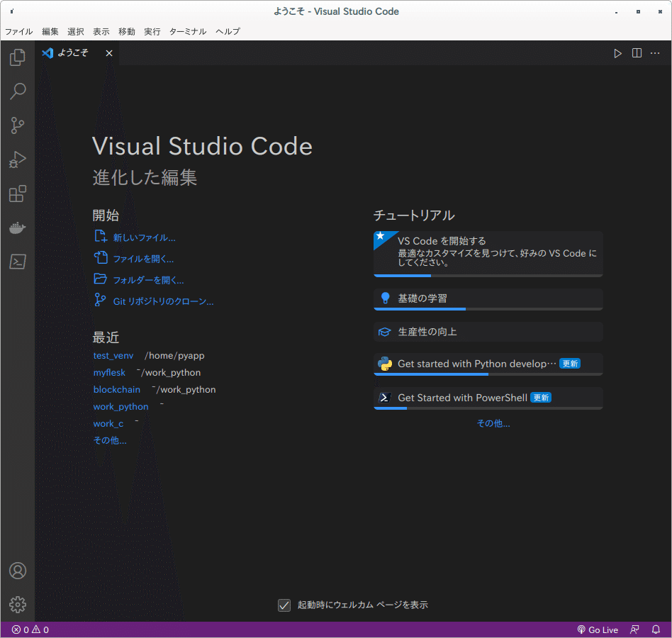Click the feedback icon in status bar
The image size is (672, 638).
634,630
